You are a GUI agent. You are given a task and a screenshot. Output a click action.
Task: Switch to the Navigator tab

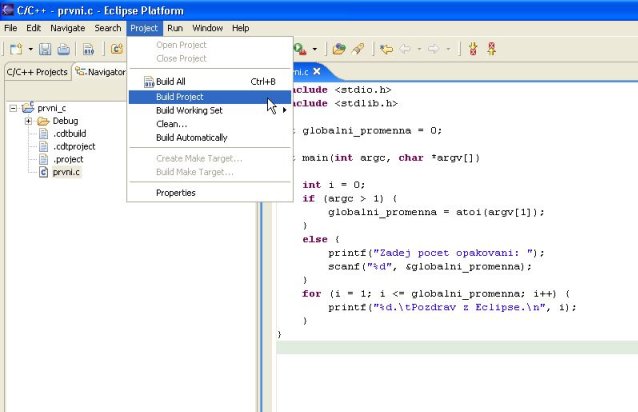(101, 72)
